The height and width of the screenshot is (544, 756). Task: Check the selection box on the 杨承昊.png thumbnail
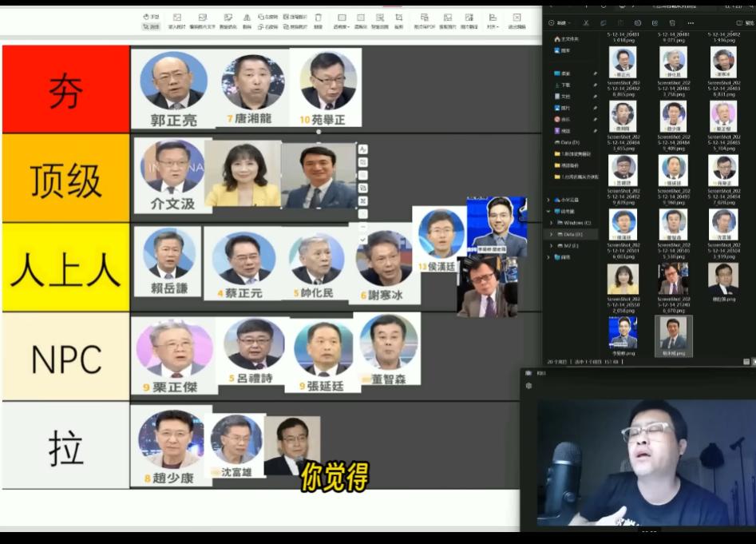coord(658,319)
